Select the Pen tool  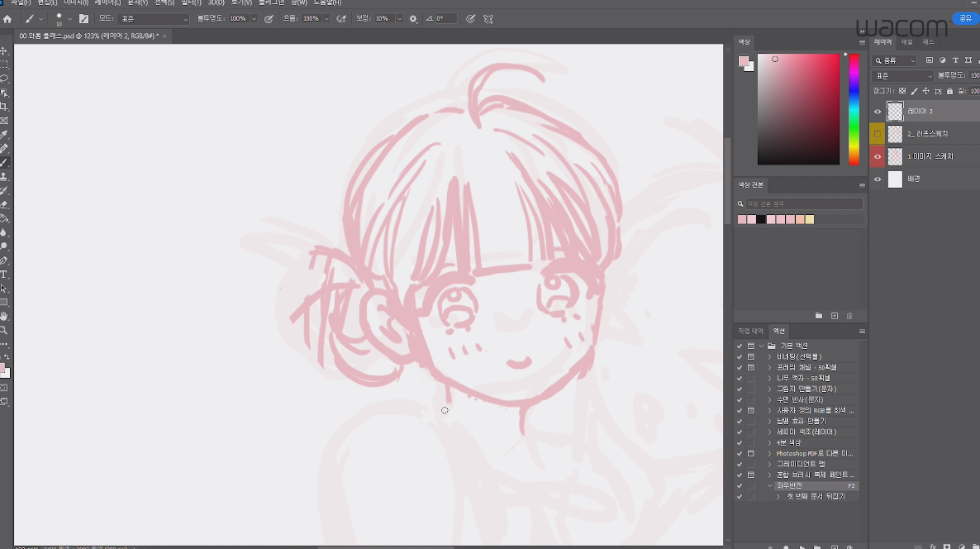(4, 260)
